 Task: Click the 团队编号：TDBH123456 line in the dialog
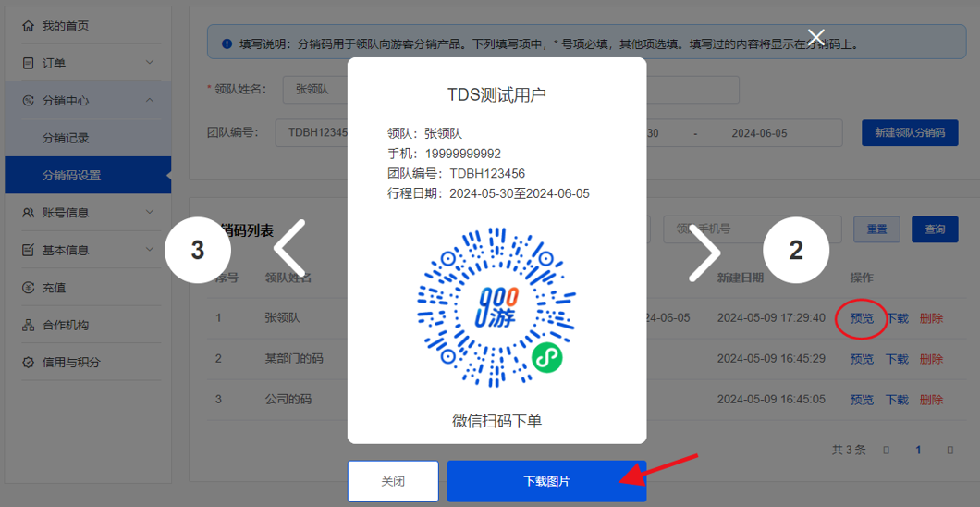pyautogui.click(x=456, y=173)
